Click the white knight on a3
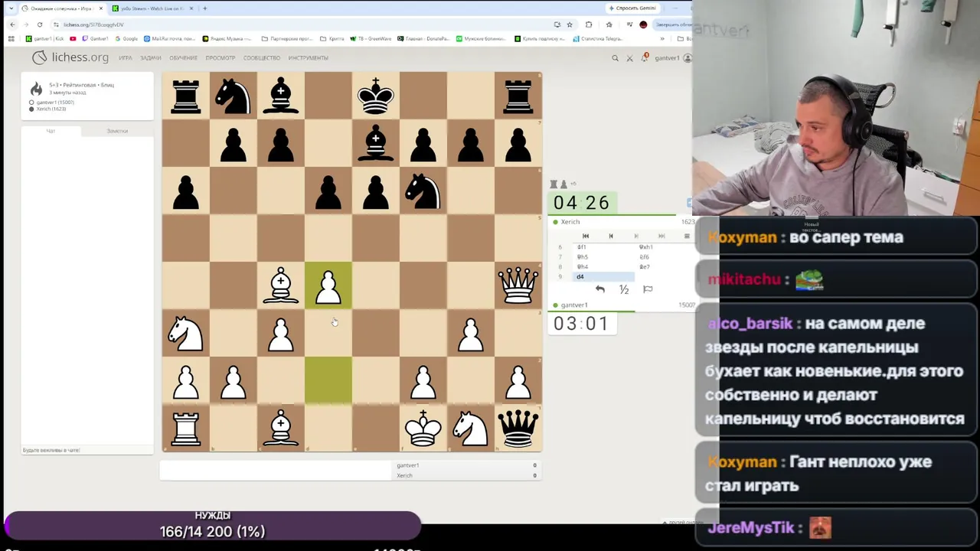This screenshot has width=980, height=551. (x=186, y=333)
